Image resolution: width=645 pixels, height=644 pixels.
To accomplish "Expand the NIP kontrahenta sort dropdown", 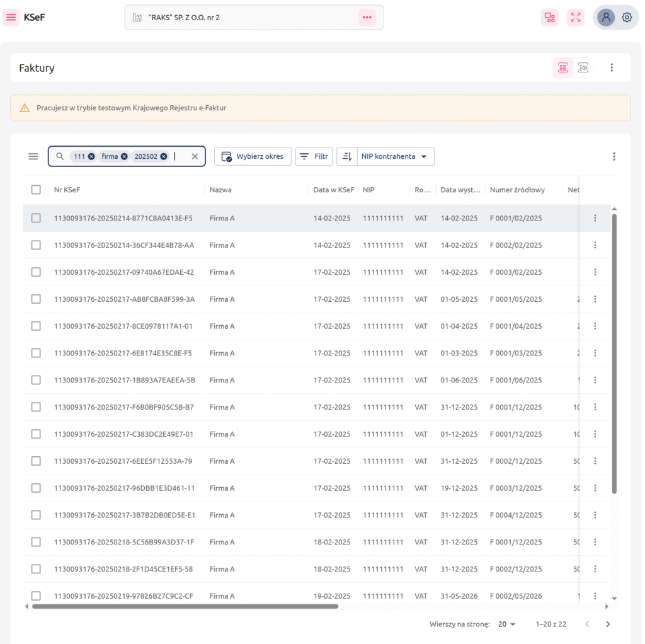I will click(x=424, y=156).
